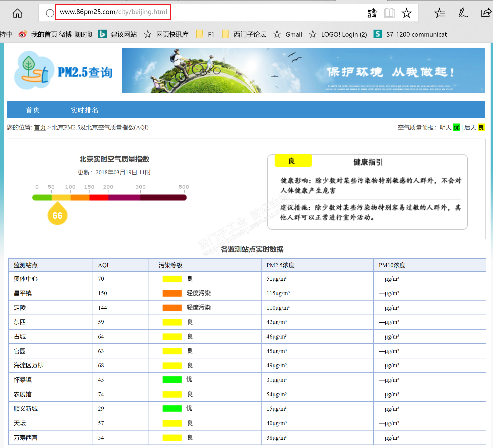Open the site information icon
This screenshot has width=493, height=448.
(x=50, y=13)
